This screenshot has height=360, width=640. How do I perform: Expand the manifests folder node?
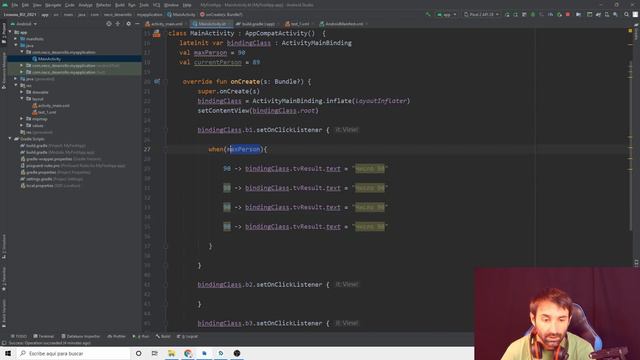(x=16, y=39)
